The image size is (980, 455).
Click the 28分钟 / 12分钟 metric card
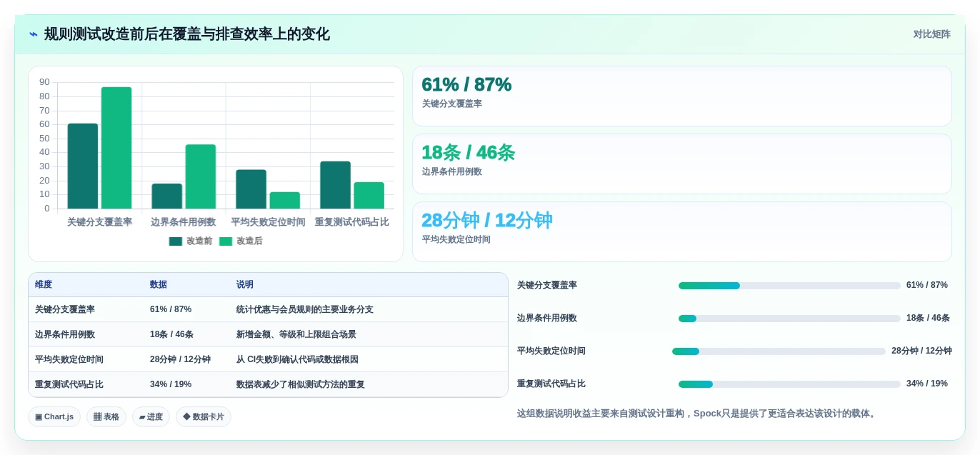point(682,231)
